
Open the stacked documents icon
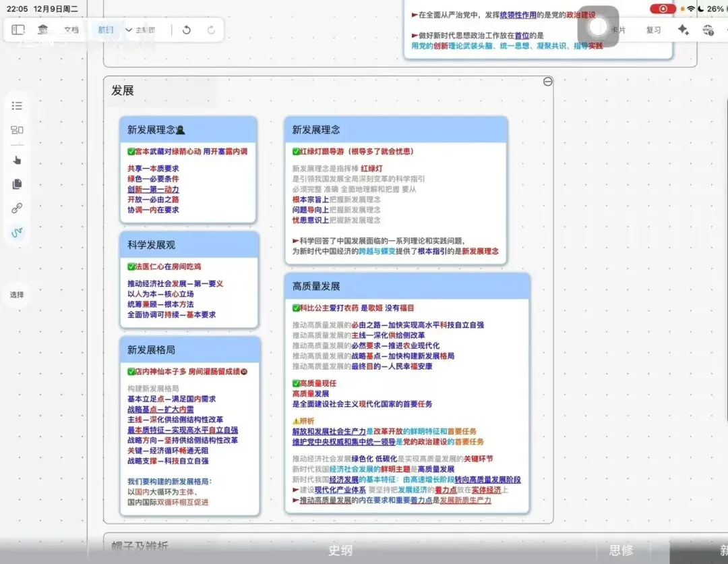[x=17, y=184]
